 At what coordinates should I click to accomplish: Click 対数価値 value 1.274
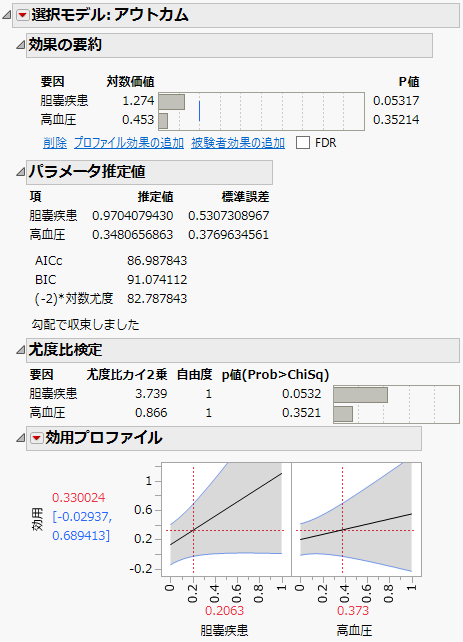(x=138, y=101)
